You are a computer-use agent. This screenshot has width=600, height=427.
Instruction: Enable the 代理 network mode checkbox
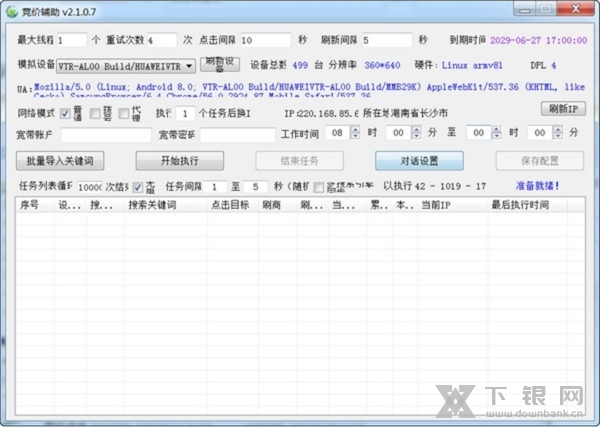click(124, 114)
